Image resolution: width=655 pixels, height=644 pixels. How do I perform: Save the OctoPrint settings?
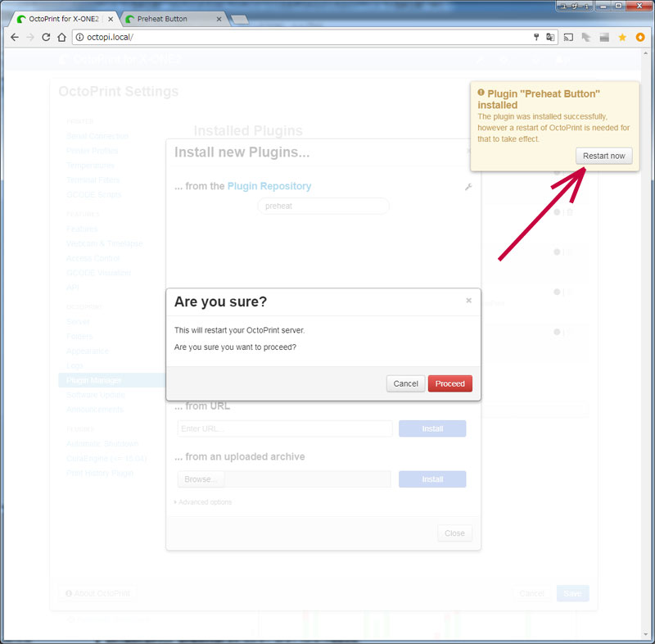pyautogui.click(x=572, y=593)
